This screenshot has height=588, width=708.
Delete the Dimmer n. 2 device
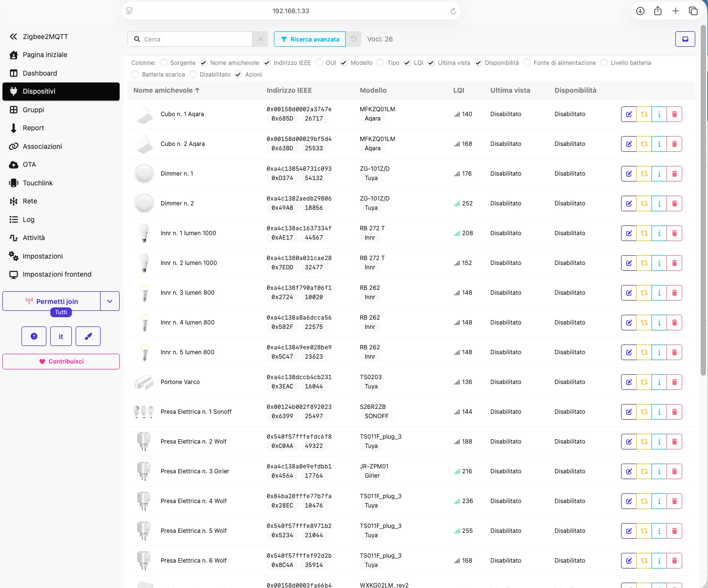(674, 203)
